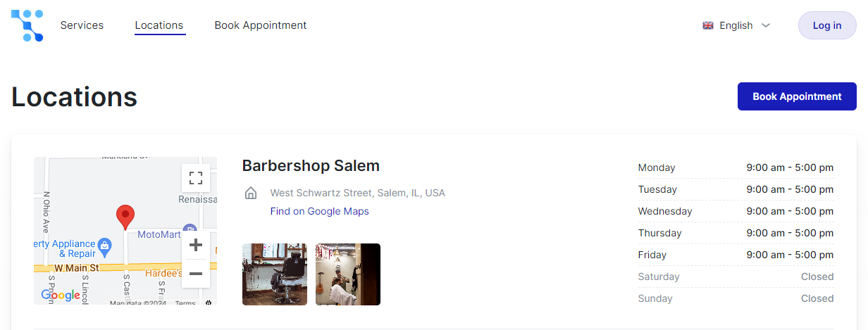Go to the Services menu
Image resolution: width=868 pixels, height=330 pixels.
[82, 25]
